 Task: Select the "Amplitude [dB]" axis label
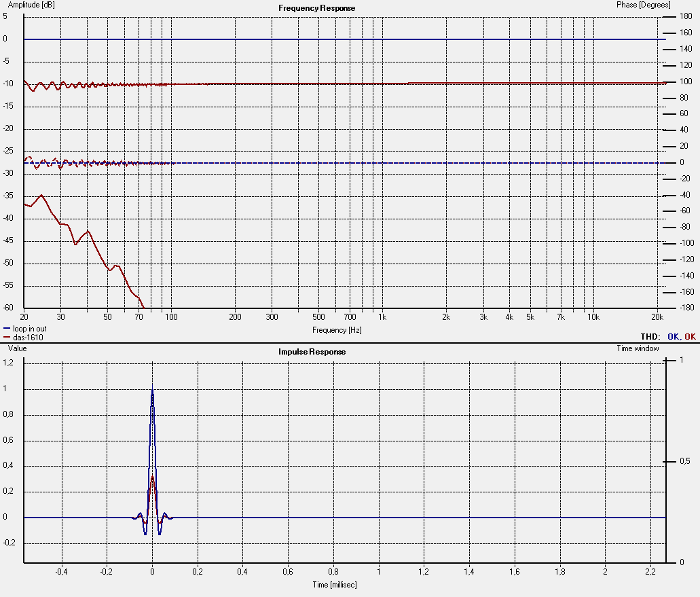pyautogui.click(x=31, y=5)
